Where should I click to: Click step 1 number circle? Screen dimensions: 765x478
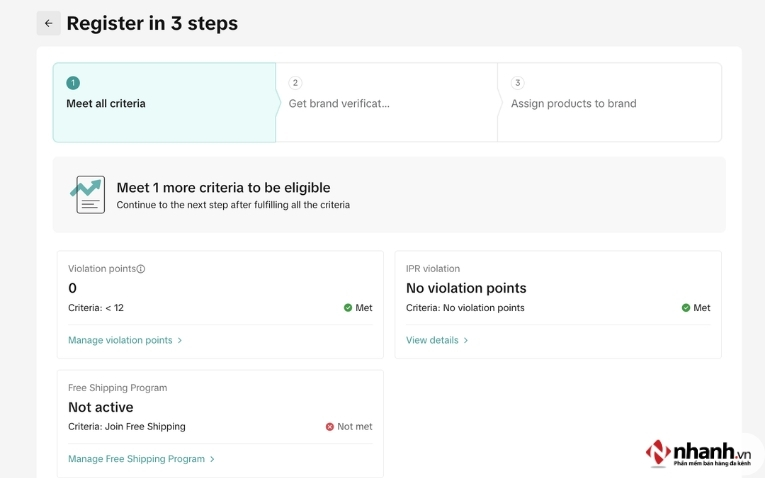tap(73, 83)
